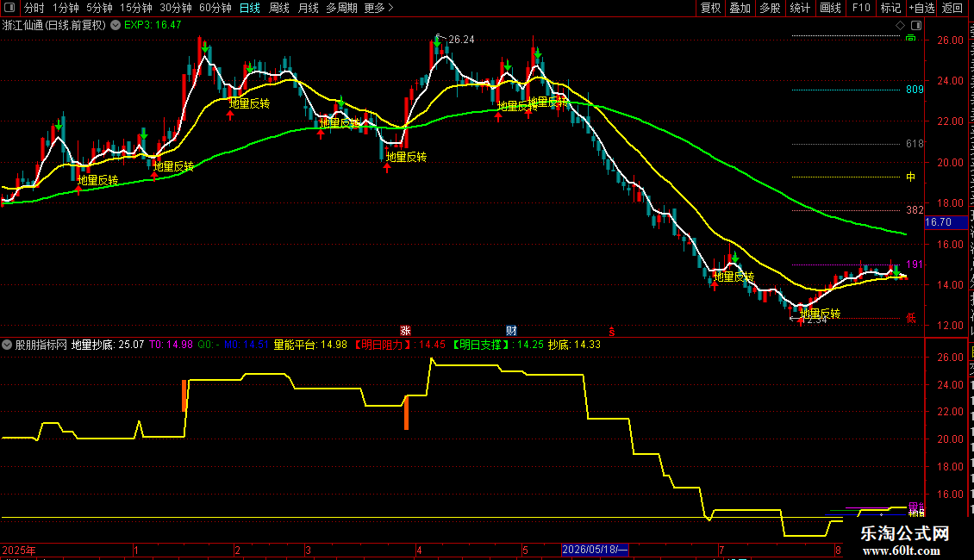Click the 抄底: 14.33 value
The image size is (974, 560).
(x=575, y=345)
